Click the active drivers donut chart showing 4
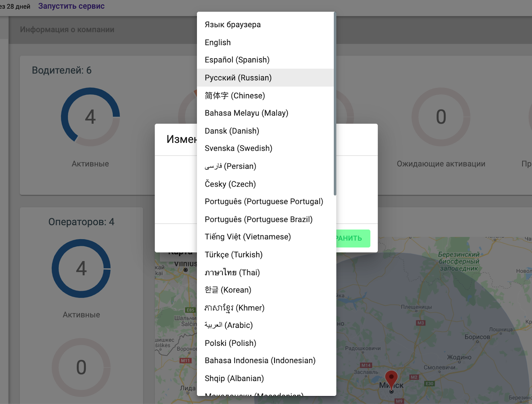Viewport: 532px width, 404px height. (x=90, y=117)
